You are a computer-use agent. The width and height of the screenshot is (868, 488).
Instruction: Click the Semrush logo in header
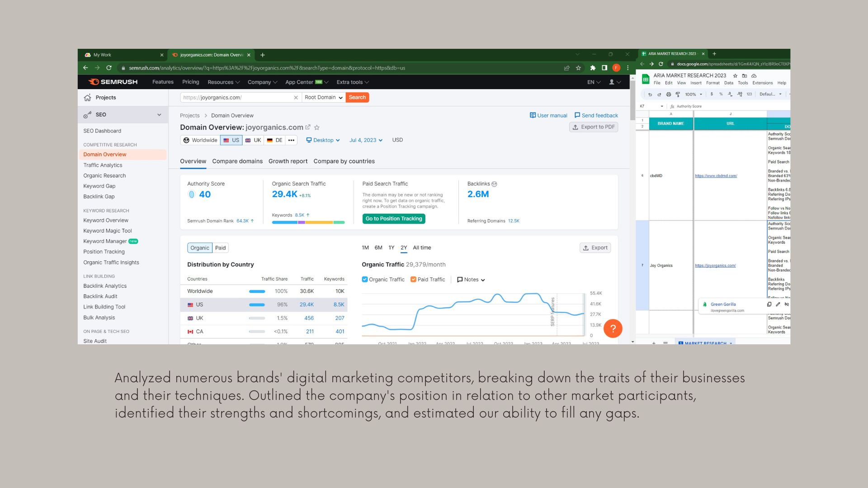click(113, 82)
